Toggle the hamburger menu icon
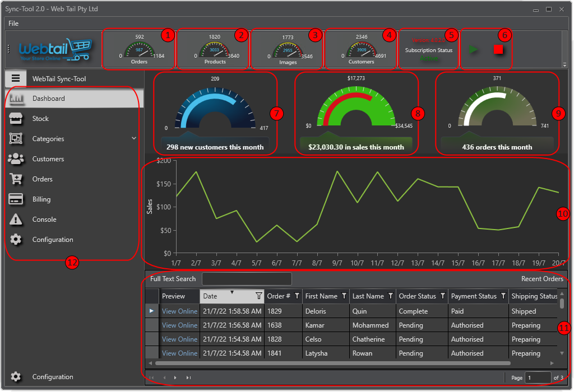574x392 pixels. [x=16, y=78]
